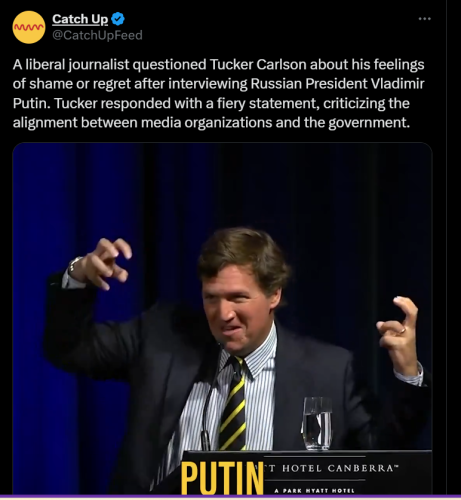
Task: Click the words Tucker Carlson in tweet
Action: coord(258,64)
